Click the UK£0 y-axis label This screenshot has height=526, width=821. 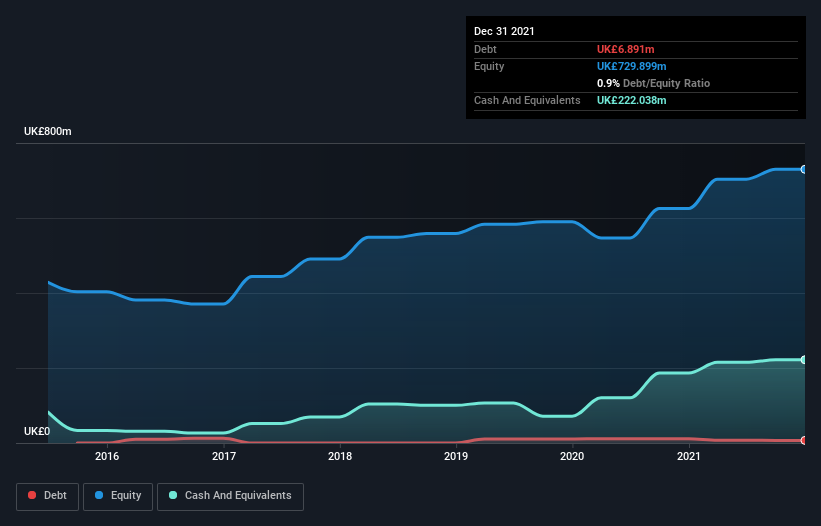37,431
